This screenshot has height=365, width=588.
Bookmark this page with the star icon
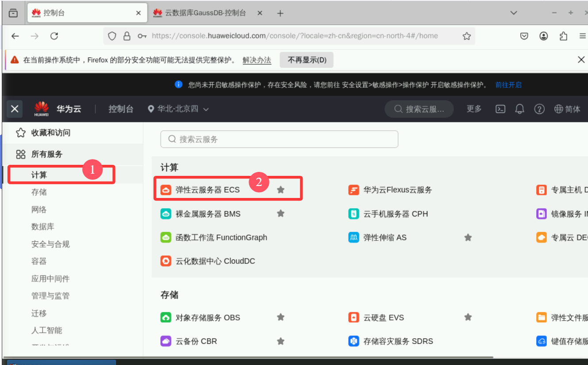tap(467, 36)
